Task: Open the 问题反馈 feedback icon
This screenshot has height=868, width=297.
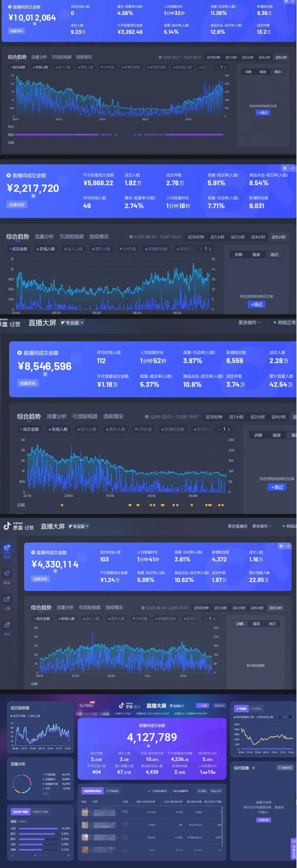Action: [x=293, y=849]
